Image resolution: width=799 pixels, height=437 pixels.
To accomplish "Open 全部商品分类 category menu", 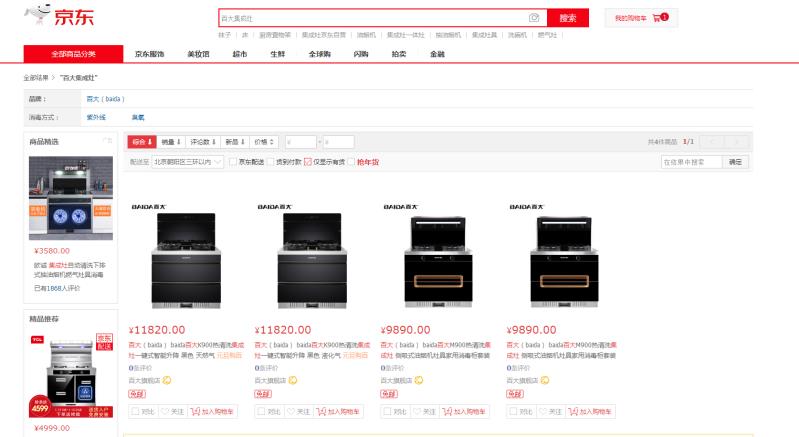I will coord(73,54).
